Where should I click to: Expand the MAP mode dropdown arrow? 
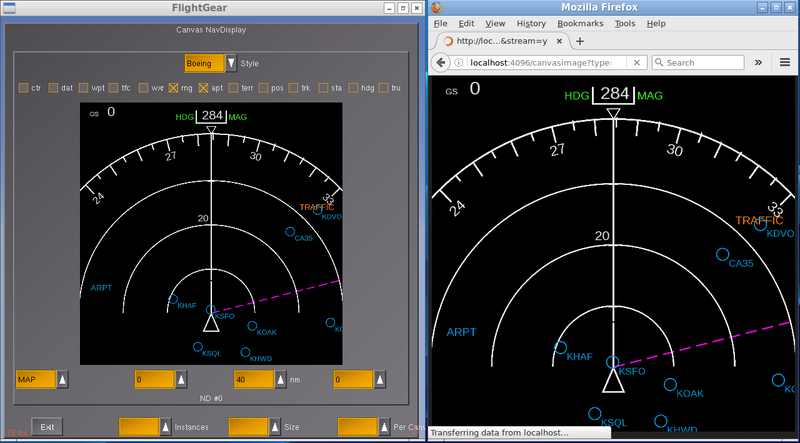pos(62,380)
